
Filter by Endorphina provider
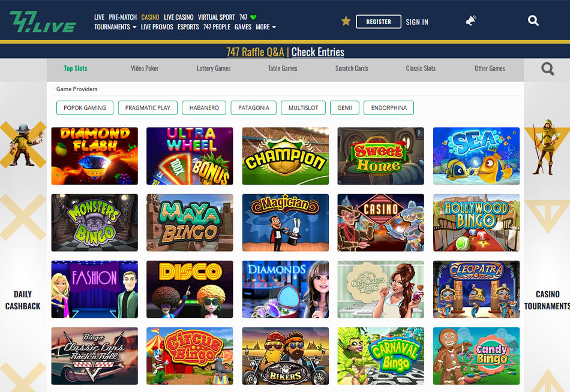click(389, 108)
